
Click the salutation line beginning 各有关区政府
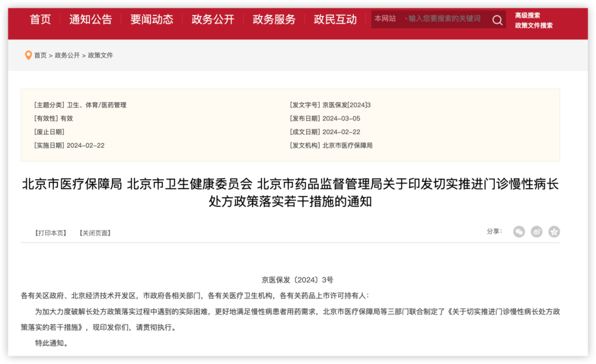[x=195, y=296]
